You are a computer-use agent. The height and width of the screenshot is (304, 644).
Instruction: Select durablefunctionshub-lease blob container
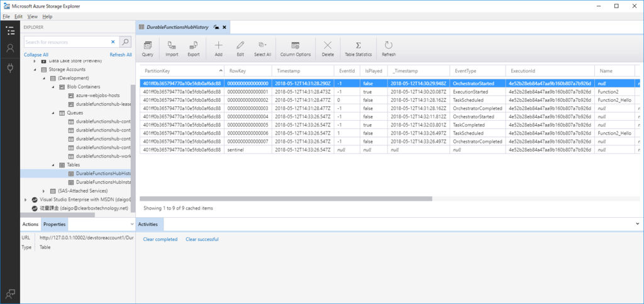(99, 104)
